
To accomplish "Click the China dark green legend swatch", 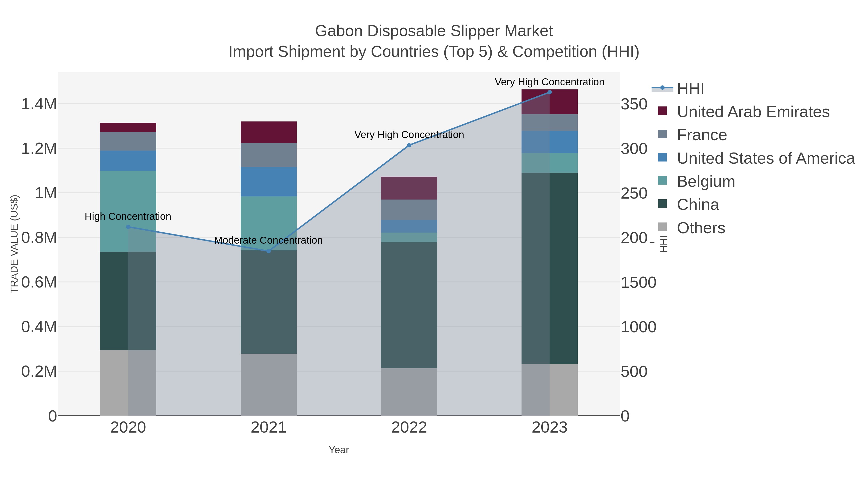I will pyautogui.click(x=663, y=204).
